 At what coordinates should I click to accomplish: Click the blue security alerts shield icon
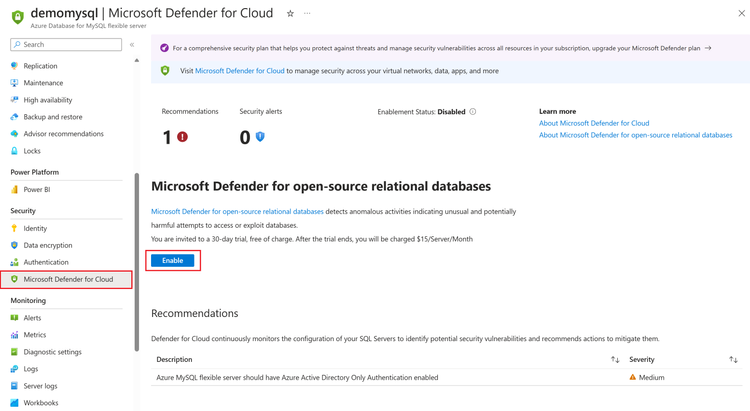(x=260, y=137)
